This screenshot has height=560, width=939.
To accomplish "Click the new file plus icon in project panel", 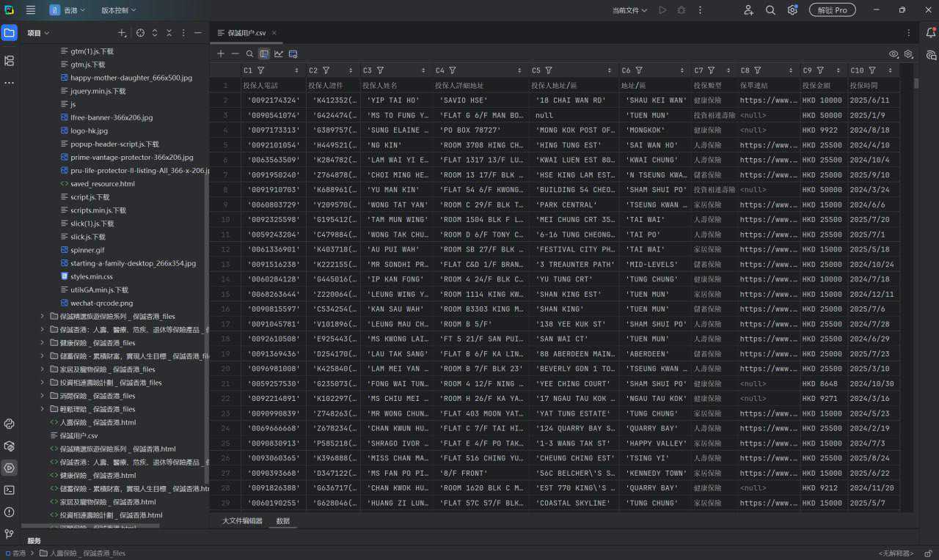I will 123,33.
